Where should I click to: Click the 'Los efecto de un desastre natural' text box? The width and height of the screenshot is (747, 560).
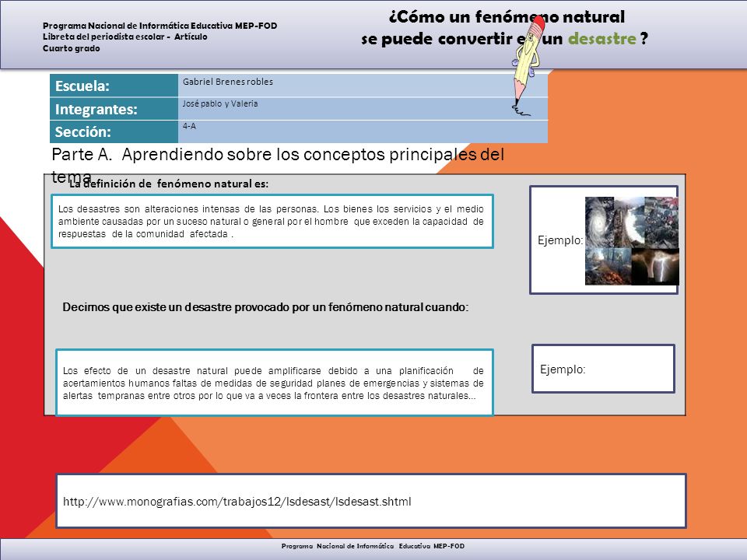pyautogui.click(x=275, y=383)
